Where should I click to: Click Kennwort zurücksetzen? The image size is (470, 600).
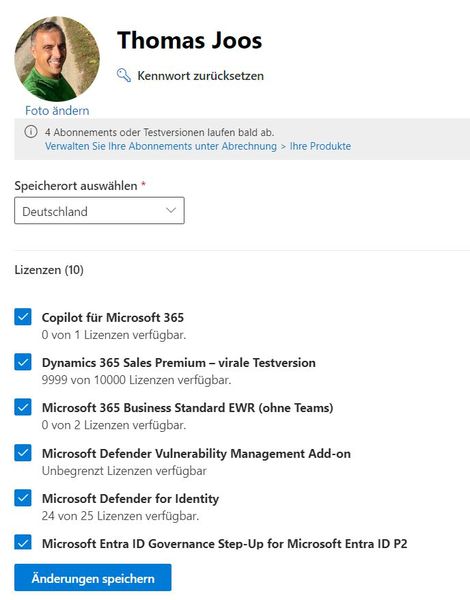coord(201,75)
